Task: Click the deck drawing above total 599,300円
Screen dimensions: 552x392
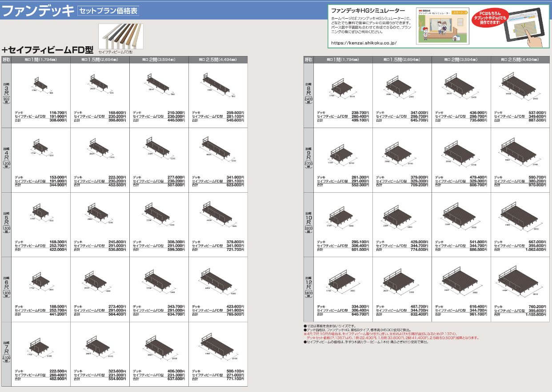Action: [159, 214]
